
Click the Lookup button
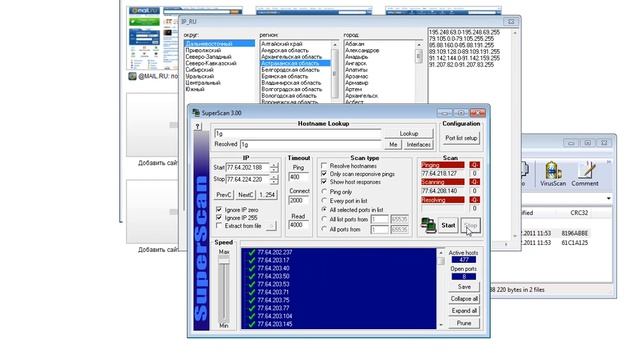[409, 133]
